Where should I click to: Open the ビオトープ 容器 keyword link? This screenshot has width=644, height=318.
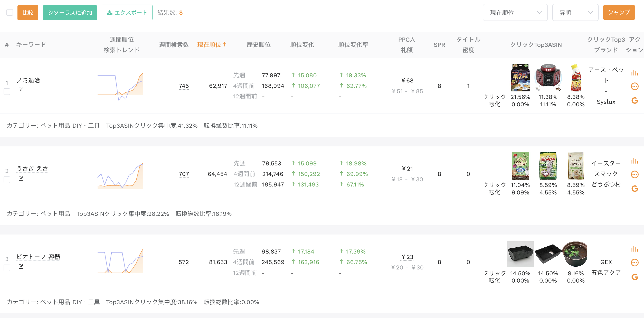[38, 257]
